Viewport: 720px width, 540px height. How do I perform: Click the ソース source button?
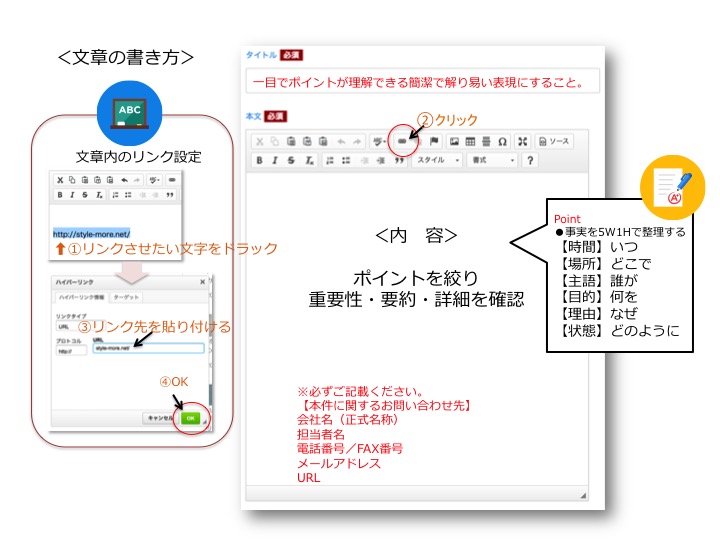(x=553, y=142)
